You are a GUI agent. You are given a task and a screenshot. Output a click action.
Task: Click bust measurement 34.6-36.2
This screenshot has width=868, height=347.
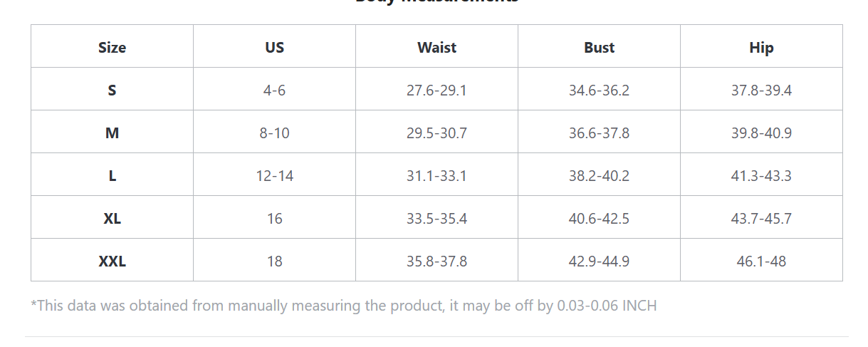pos(599,90)
